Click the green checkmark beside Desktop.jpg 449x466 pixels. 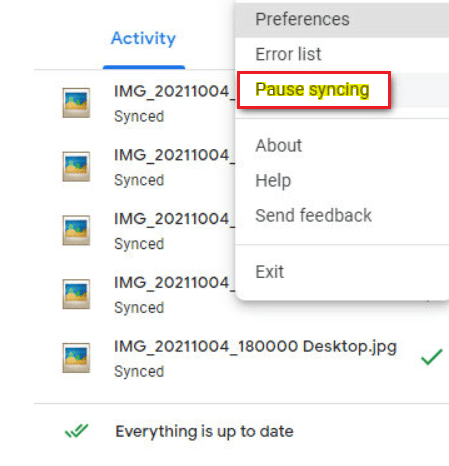[x=432, y=357]
